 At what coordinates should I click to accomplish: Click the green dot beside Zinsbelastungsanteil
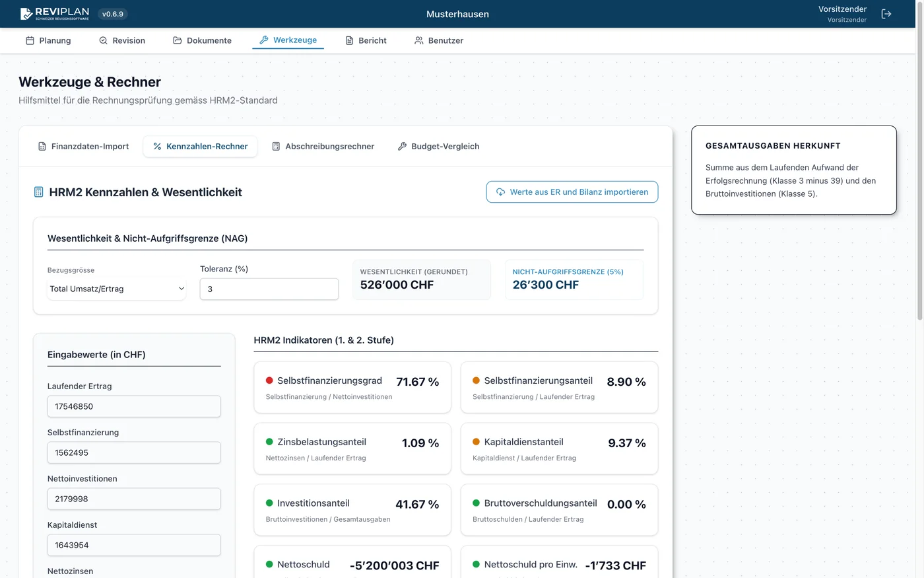point(269,442)
